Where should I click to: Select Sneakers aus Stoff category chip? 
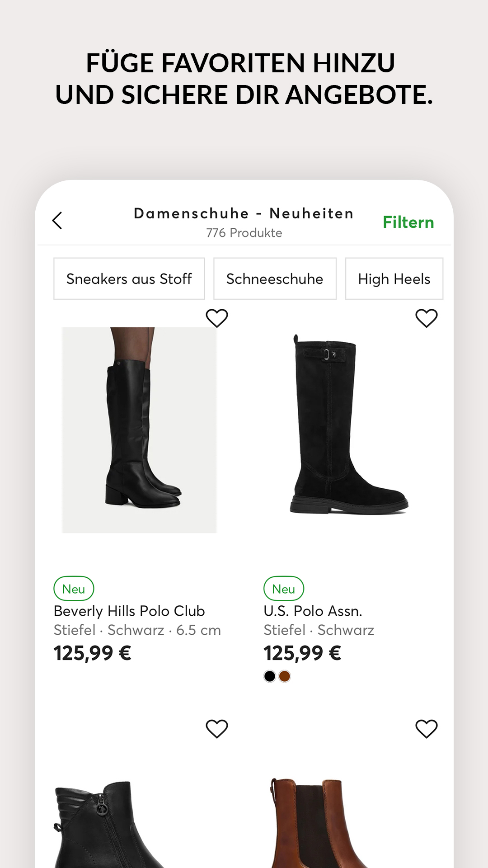coord(129,278)
